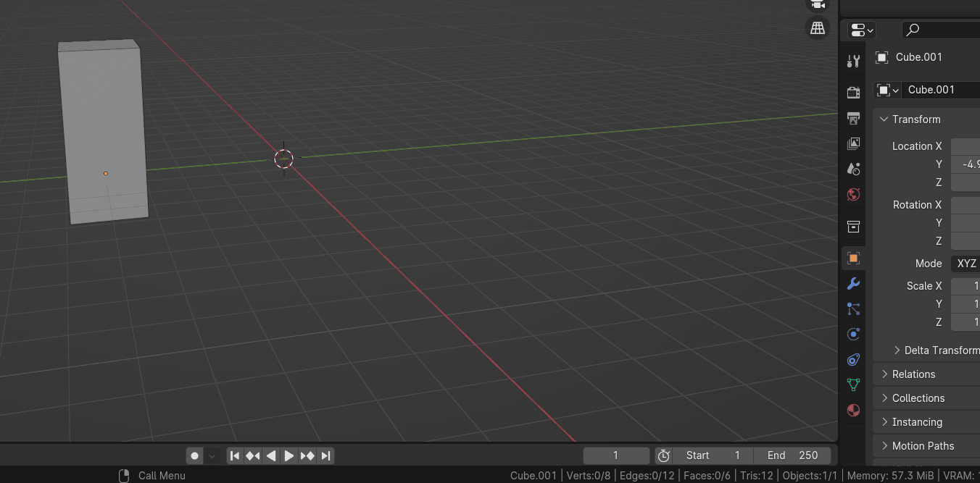
Task: Toggle perspective/orthographic grid view button
Action: [818, 28]
